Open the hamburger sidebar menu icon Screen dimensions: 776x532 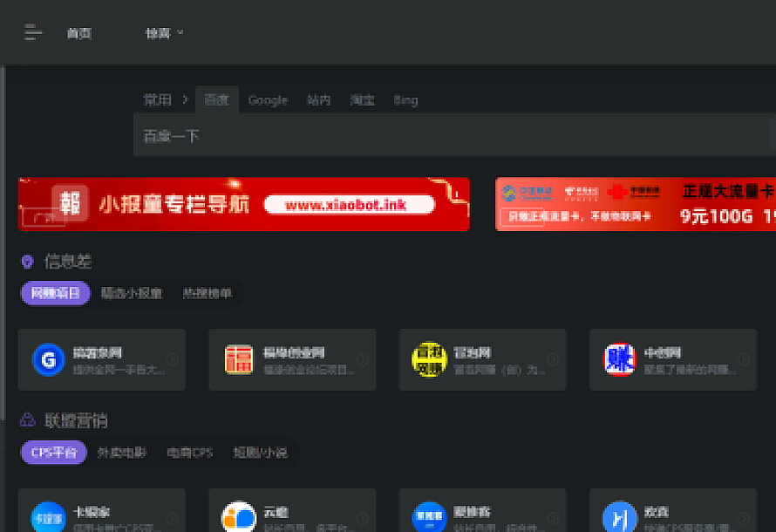pos(33,33)
